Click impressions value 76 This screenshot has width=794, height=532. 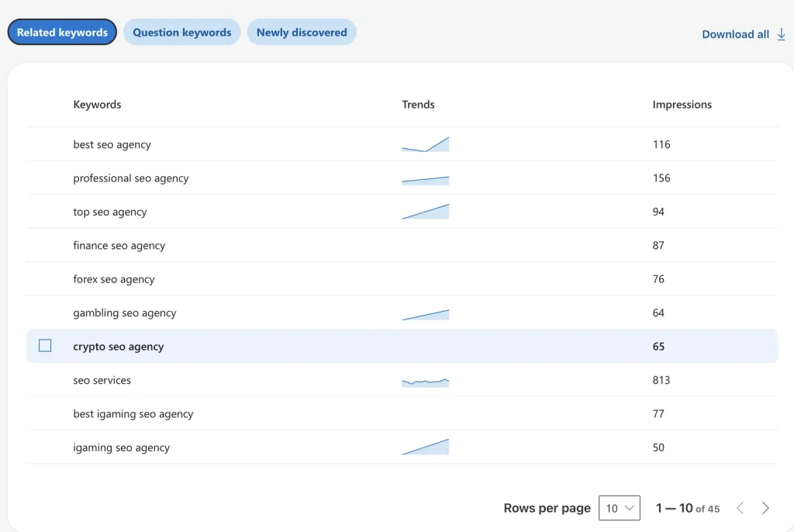point(658,279)
